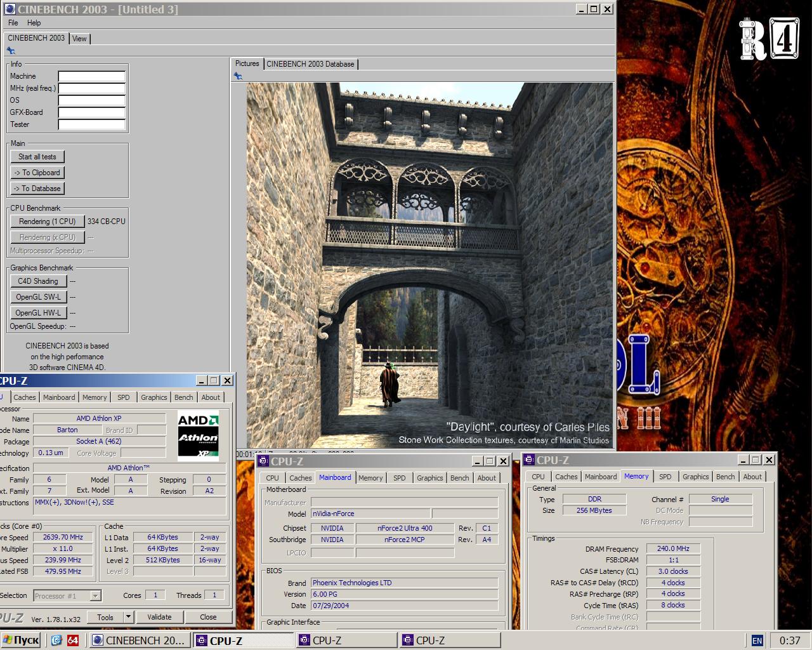Open Memory tab in the middle CPU-Z Mainboard window
This screenshot has width=812, height=650.
370,478
